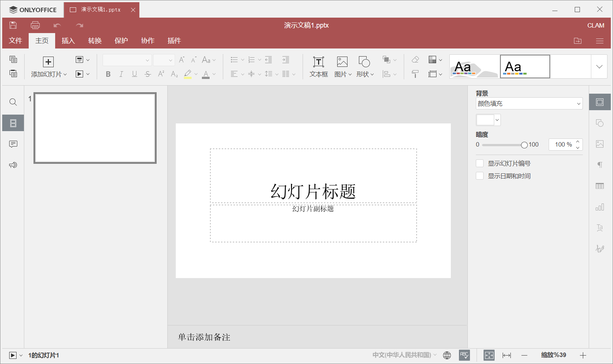Start slideshow from status bar play button
This screenshot has height=364, width=613.
click(x=14, y=355)
